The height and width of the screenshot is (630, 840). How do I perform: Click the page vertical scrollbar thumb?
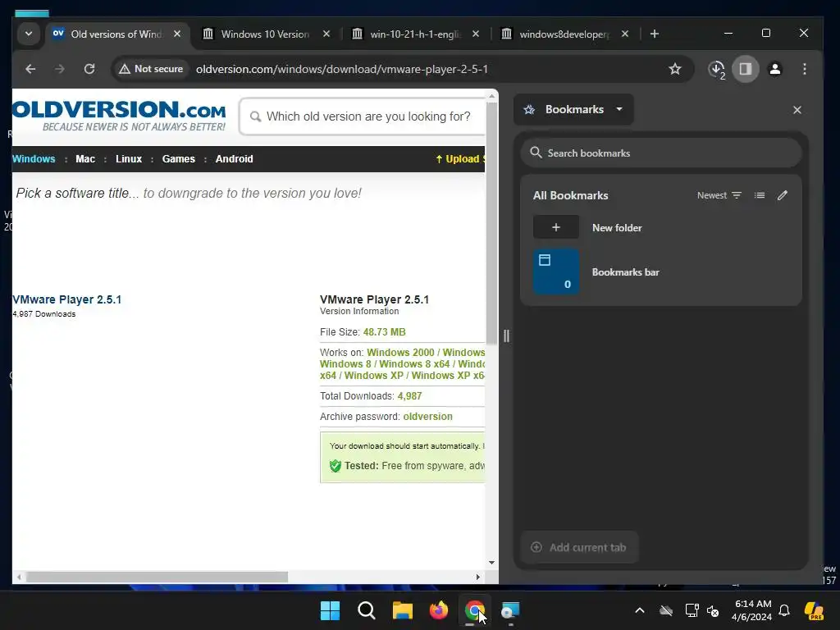491,222
